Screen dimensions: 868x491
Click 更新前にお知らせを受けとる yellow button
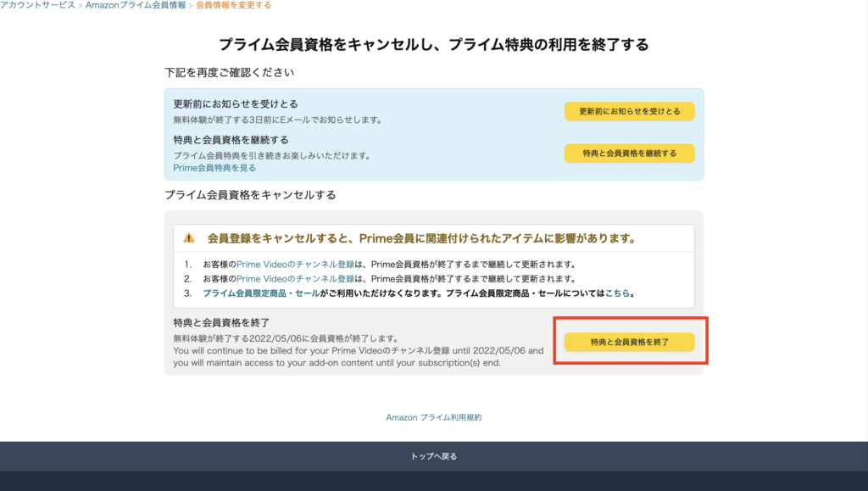pos(630,111)
